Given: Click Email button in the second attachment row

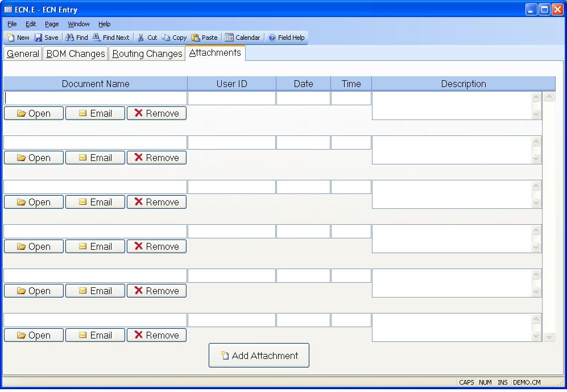Looking at the screenshot, I should (95, 158).
